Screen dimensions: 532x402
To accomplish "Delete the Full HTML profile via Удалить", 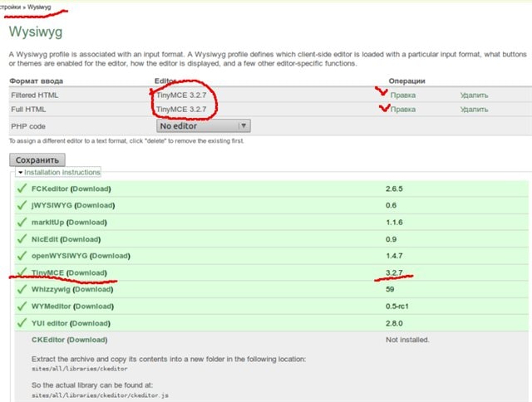I will (x=474, y=110).
